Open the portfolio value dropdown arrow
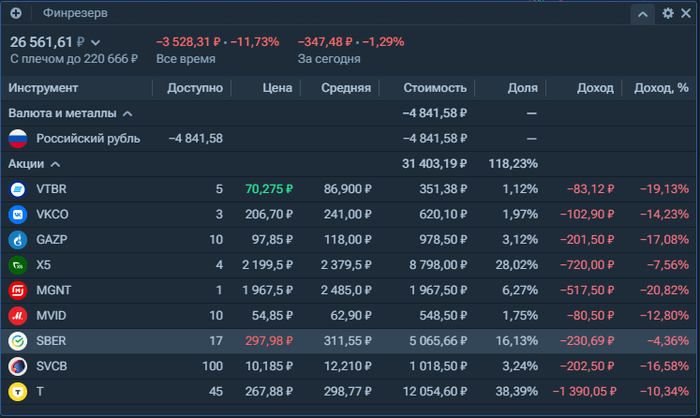 pyautogui.click(x=96, y=43)
